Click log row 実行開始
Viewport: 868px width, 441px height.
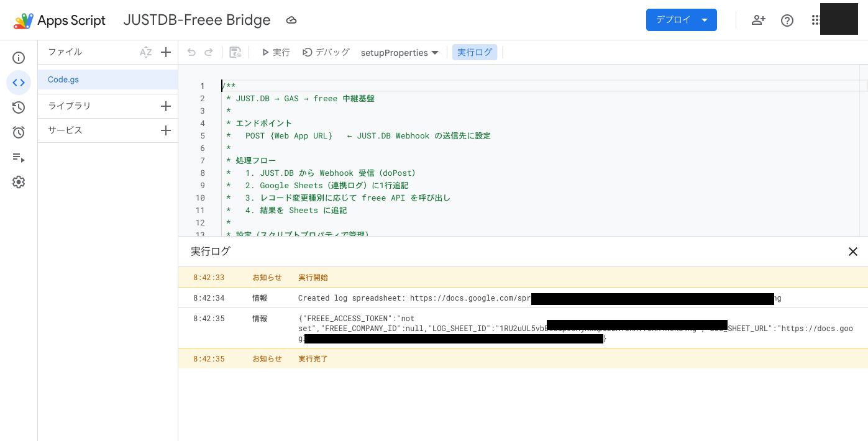pos(523,278)
